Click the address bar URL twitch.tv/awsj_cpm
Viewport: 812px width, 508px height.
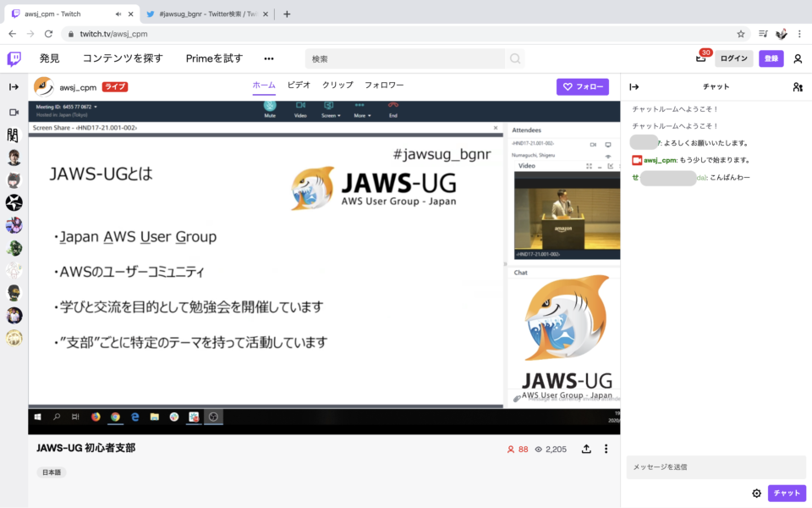click(113, 34)
